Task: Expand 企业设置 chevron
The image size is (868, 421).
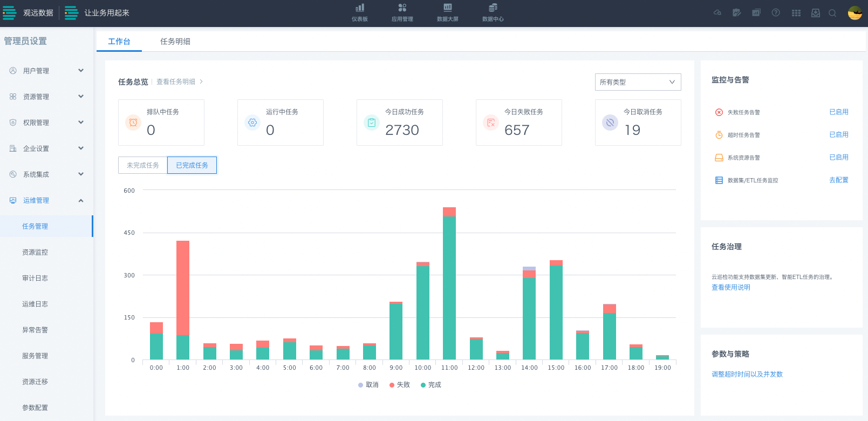Action: [81, 148]
